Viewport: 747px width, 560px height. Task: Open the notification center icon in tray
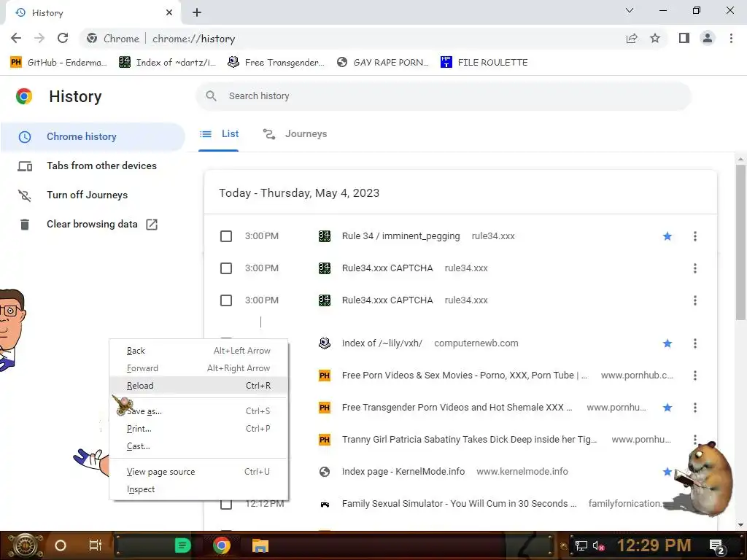(x=716, y=546)
